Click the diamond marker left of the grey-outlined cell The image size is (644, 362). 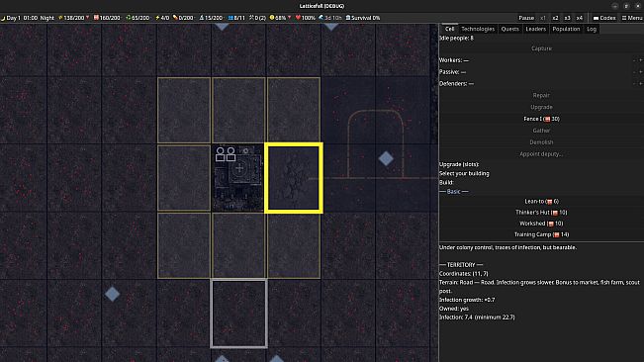(112, 294)
